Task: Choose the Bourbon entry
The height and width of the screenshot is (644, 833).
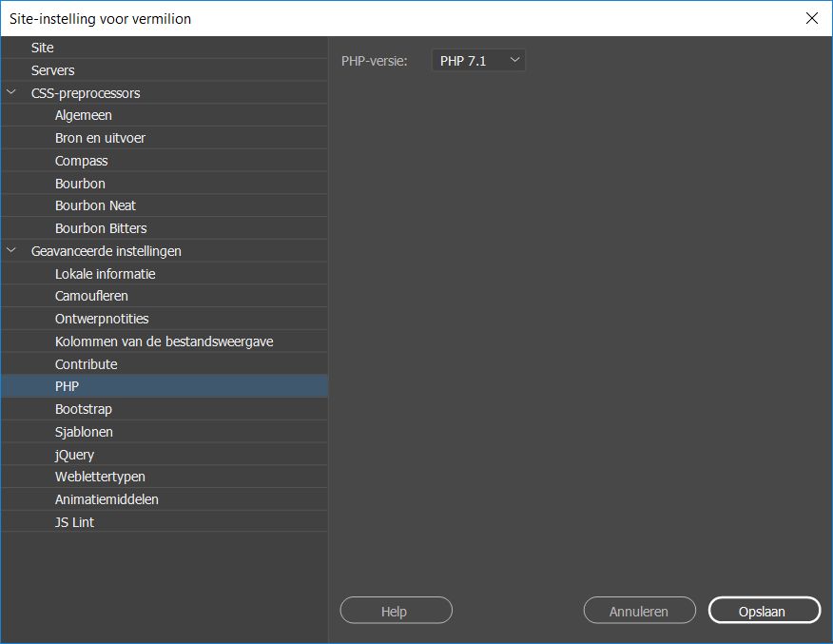Action: click(165, 184)
